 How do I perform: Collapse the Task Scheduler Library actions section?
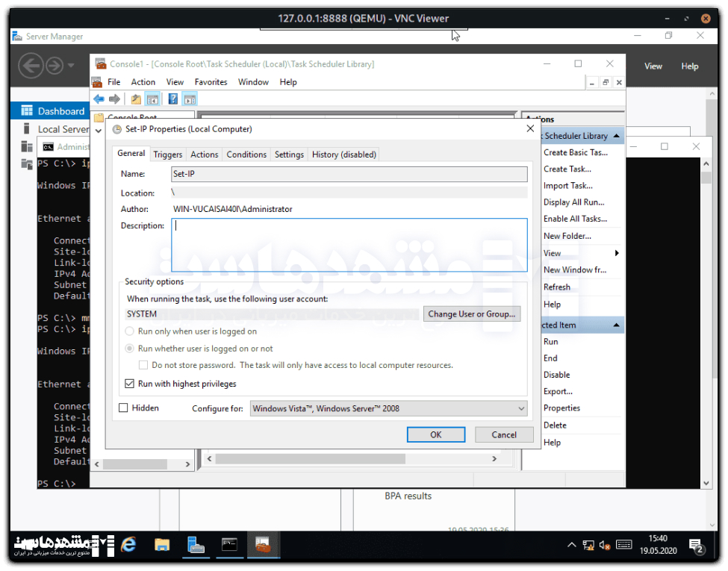[616, 136]
